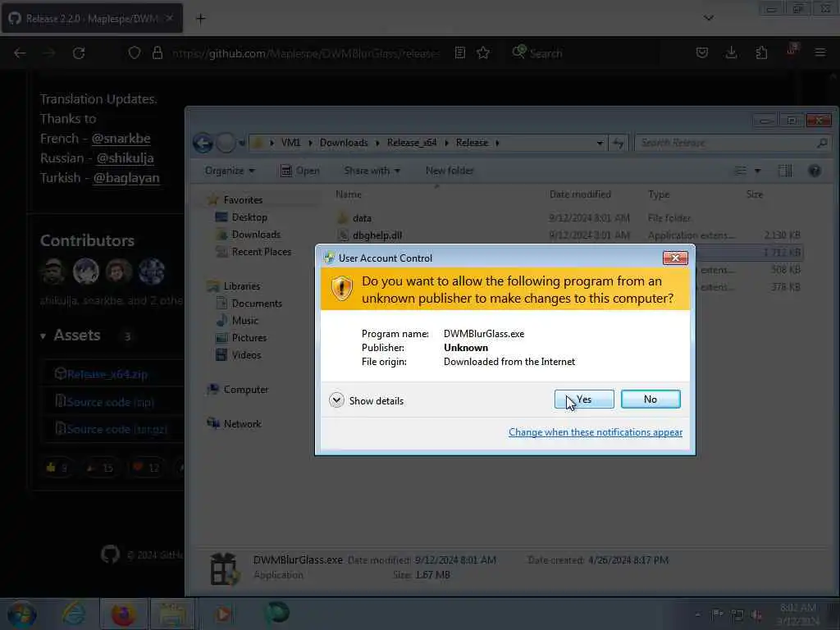Open @shikulja profile link
840x630 pixels.
tap(125, 158)
